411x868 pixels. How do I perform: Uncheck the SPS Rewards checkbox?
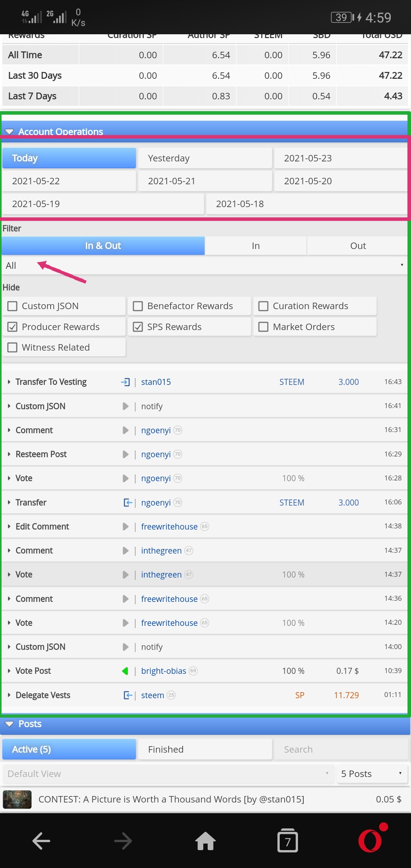pos(138,327)
